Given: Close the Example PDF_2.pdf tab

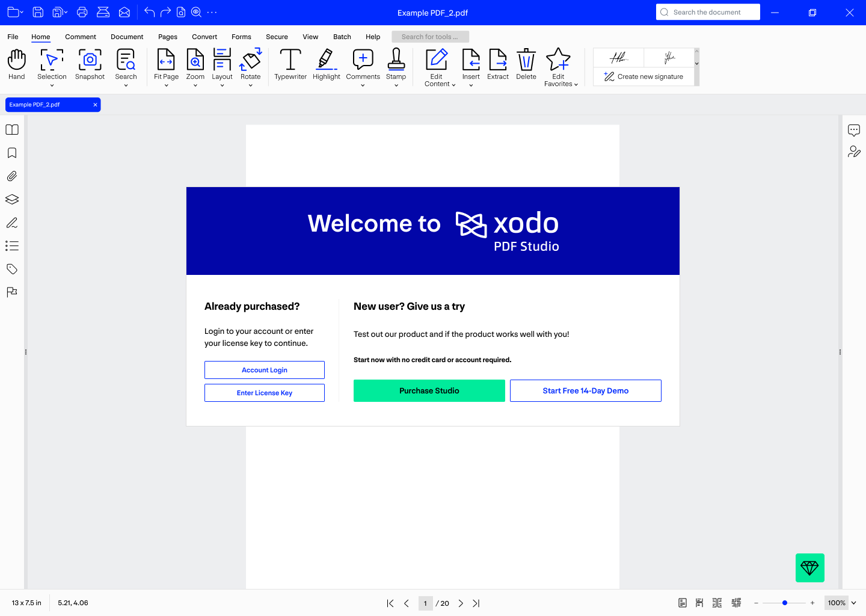Looking at the screenshot, I should click(x=95, y=105).
